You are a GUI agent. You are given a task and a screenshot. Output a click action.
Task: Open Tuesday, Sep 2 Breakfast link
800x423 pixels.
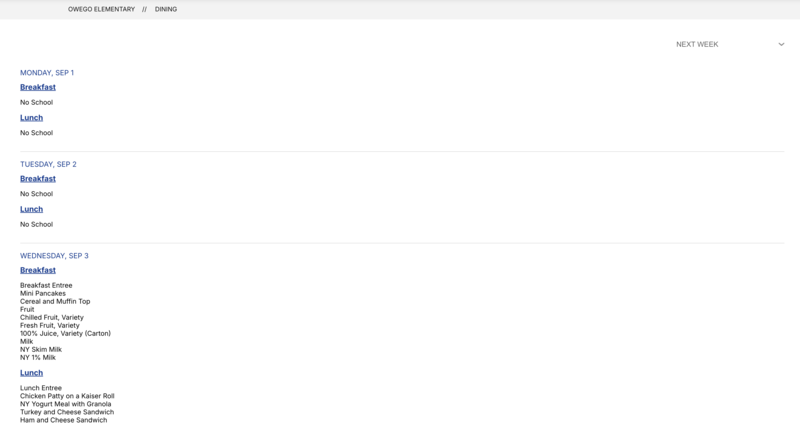[38, 179]
